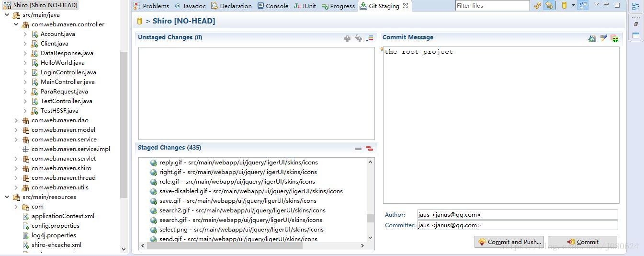Image resolution: width=644 pixels, height=256 pixels.
Task: Click the Filter files search field
Action: tap(492, 6)
